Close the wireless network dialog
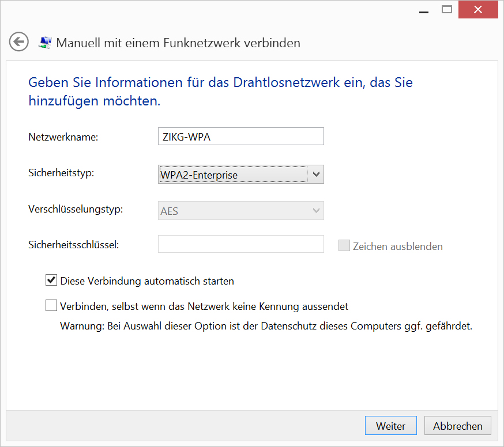The image size is (504, 447). tap(478, 10)
